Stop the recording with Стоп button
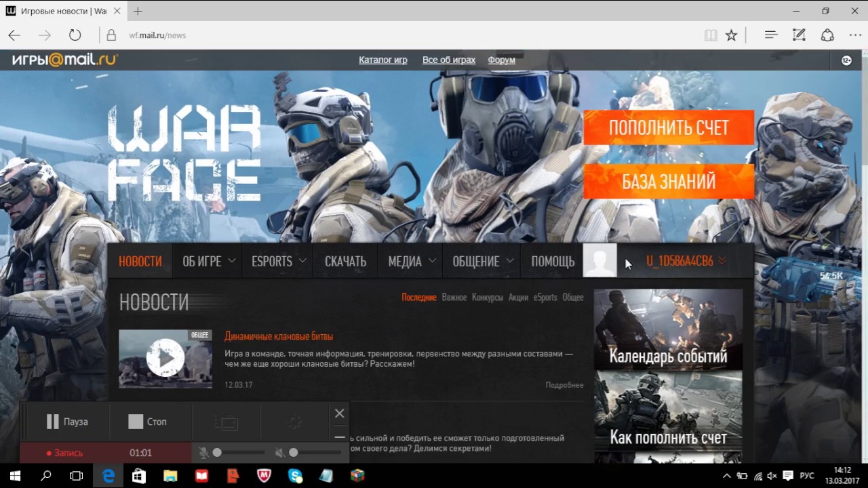The width and height of the screenshot is (868, 488). point(148,422)
